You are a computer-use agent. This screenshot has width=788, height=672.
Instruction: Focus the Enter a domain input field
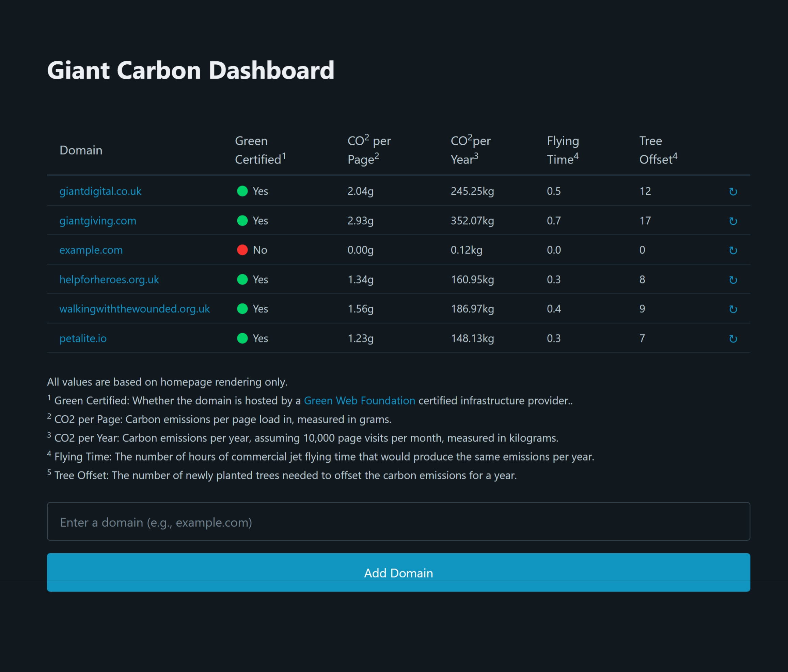(x=398, y=522)
